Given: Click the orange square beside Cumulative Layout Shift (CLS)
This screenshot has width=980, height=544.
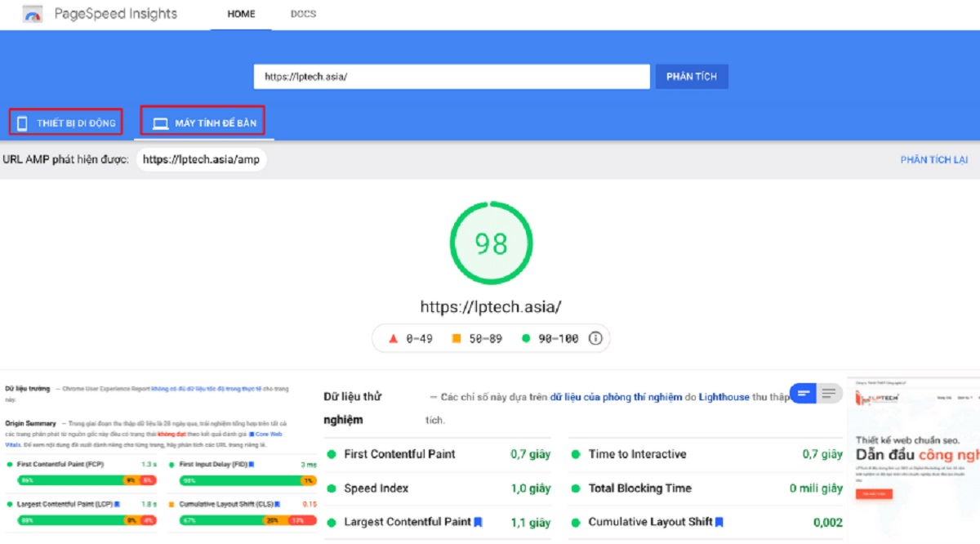Looking at the screenshot, I should 172,504.
